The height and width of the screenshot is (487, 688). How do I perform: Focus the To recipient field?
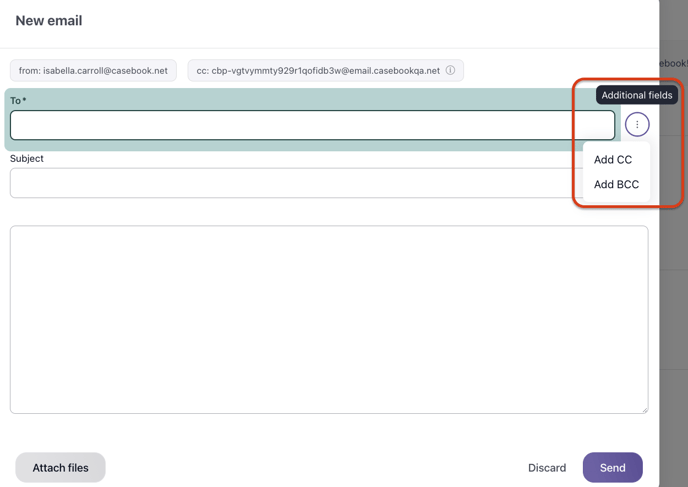pyautogui.click(x=312, y=125)
